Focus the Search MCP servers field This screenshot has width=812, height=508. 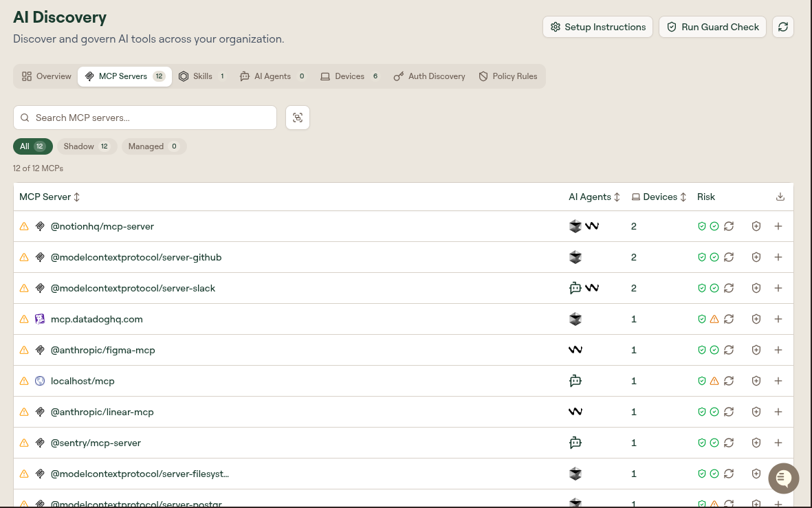[145, 118]
